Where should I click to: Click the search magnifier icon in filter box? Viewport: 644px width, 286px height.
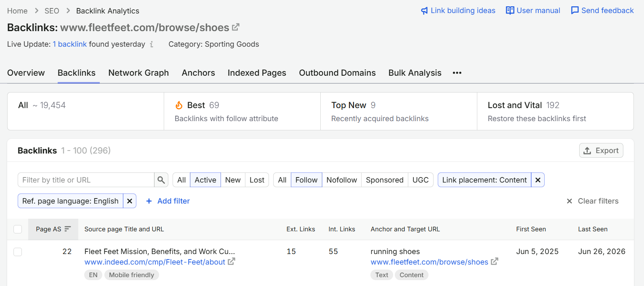pyautogui.click(x=161, y=180)
